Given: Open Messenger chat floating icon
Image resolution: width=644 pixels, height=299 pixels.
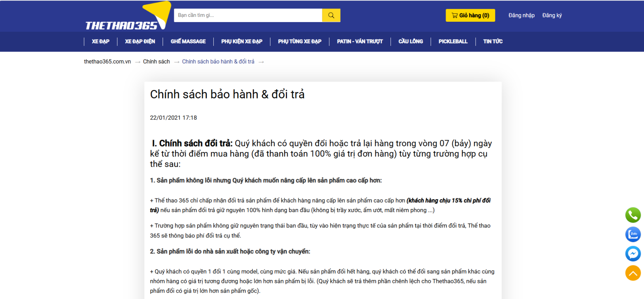Looking at the screenshot, I should point(633,254).
